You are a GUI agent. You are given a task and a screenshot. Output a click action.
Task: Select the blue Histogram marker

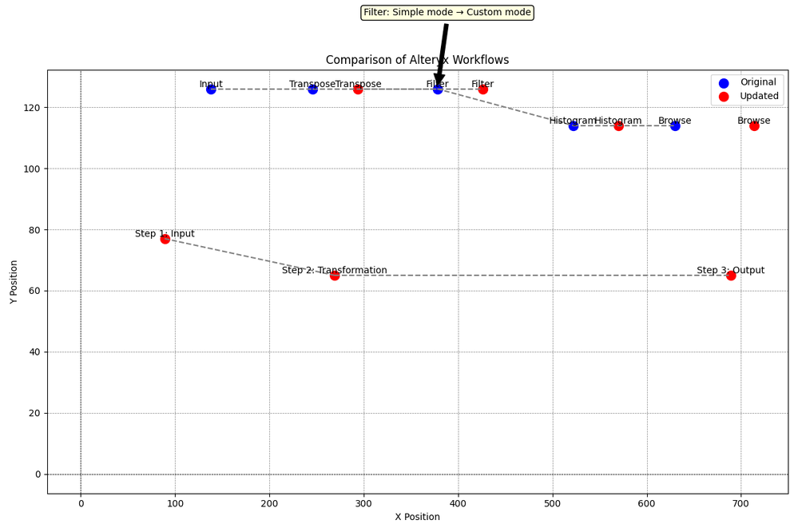click(x=573, y=125)
